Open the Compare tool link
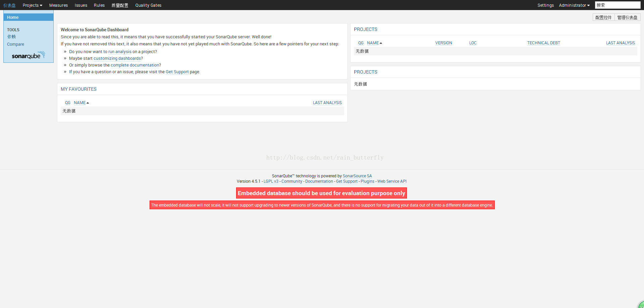Image resolution: width=644 pixels, height=308 pixels. pyautogui.click(x=15, y=44)
